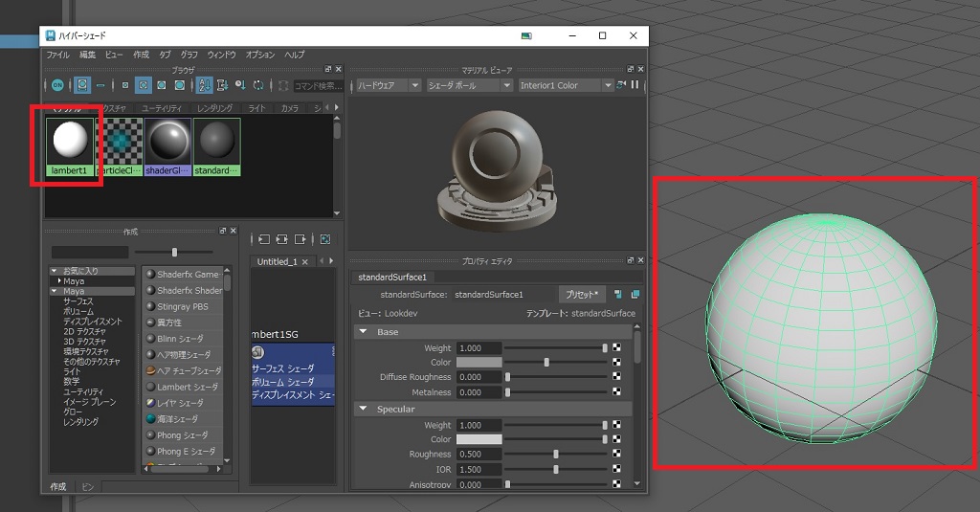Select the shaderGlow material swatch
The image size is (980, 512).
pos(168,146)
